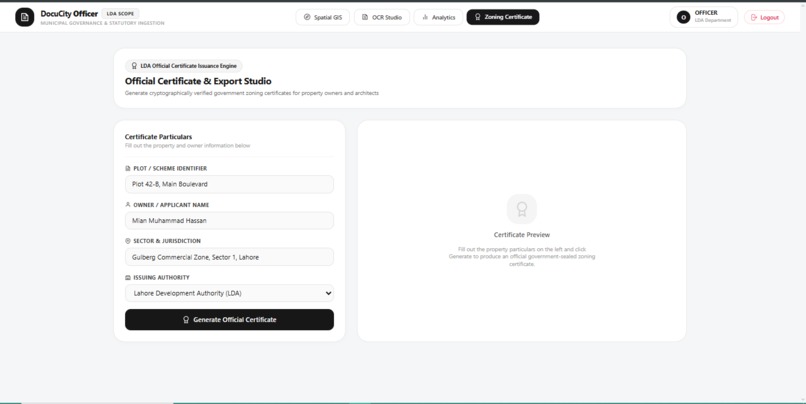Open the Spatial GIS tab
Screen dimensions: 806x404
click(322, 17)
